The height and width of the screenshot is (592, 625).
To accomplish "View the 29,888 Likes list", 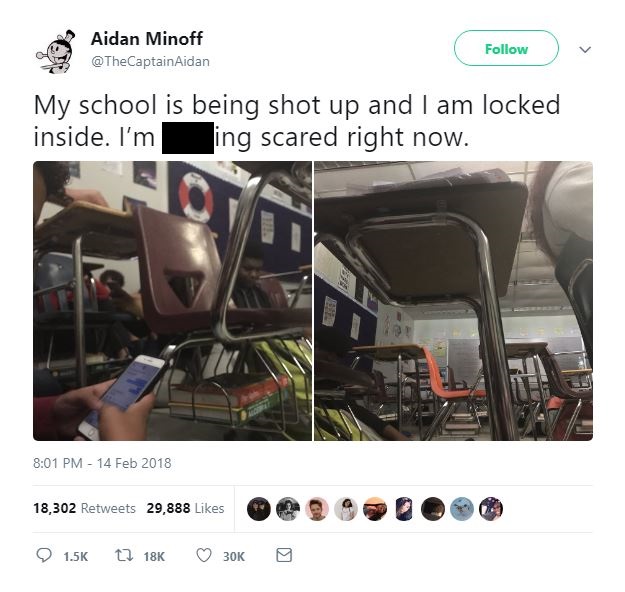I will tap(185, 508).
